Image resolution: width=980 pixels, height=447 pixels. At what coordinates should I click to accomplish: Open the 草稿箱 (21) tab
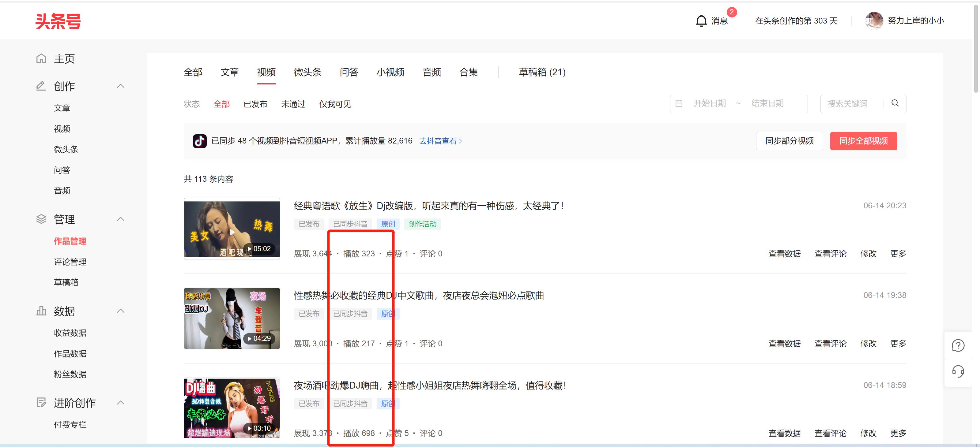(541, 72)
